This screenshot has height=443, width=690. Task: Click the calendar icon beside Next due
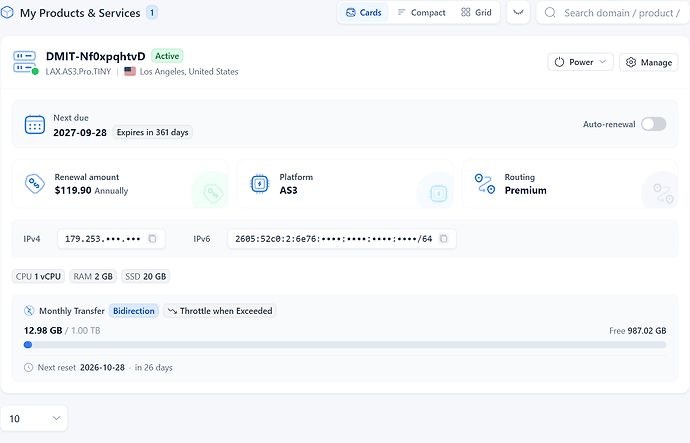coord(35,125)
